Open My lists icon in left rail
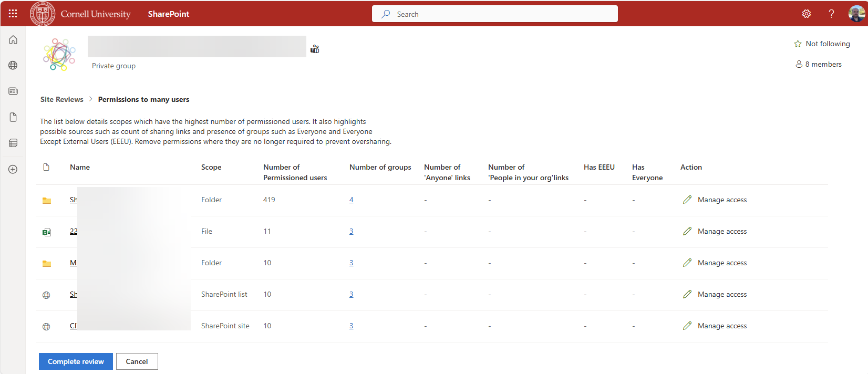This screenshot has height=374, width=868. pos(13,143)
